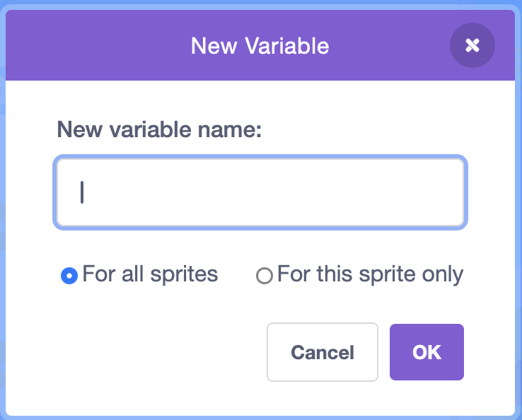Click the "New variable name:" label
This screenshot has height=420, width=522.
point(159,130)
